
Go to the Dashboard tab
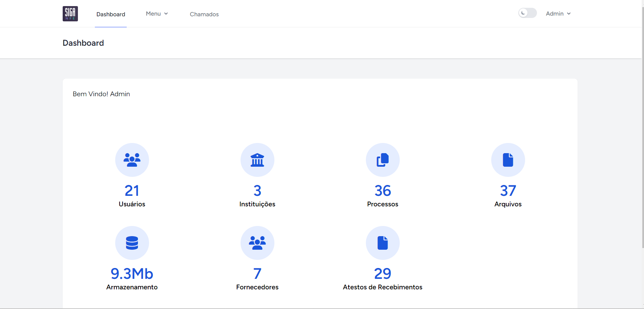(x=111, y=14)
